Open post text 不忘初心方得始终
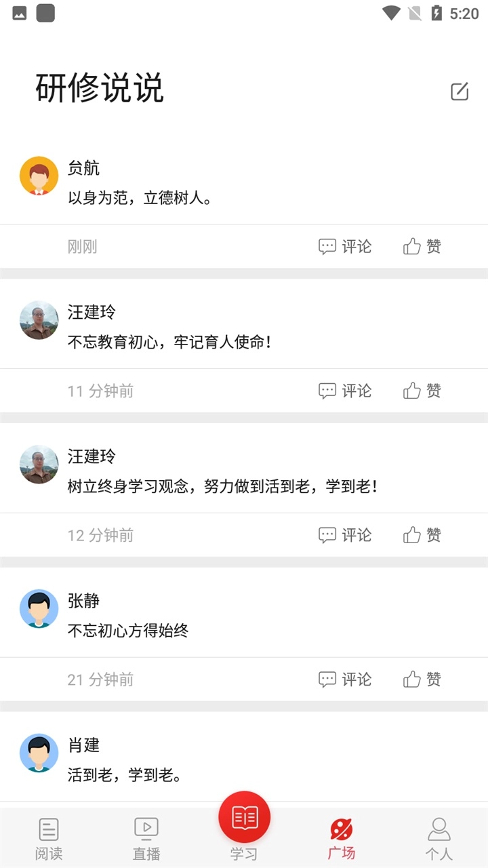488x868 pixels. point(128,631)
